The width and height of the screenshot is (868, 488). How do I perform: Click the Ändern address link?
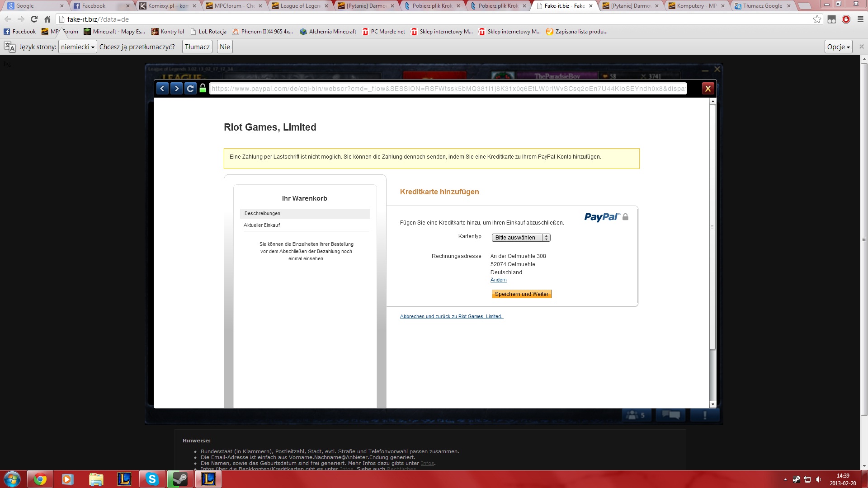pyautogui.click(x=498, y=280)
